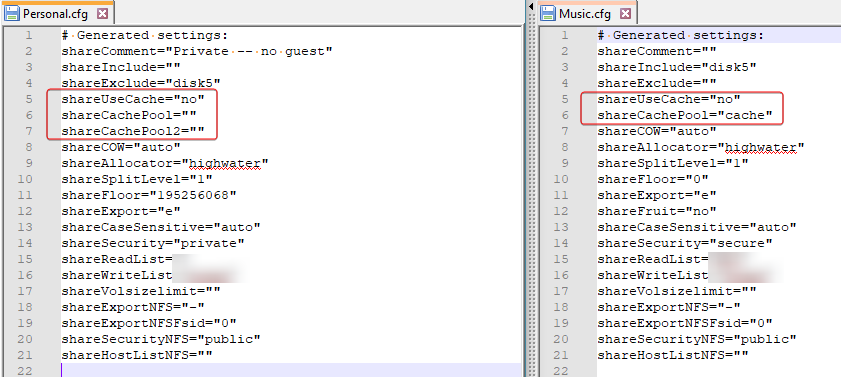The width and height of the screenshot is (841, 377).
Task: Switch to the Personal.cfg tab
Action: 57,13
